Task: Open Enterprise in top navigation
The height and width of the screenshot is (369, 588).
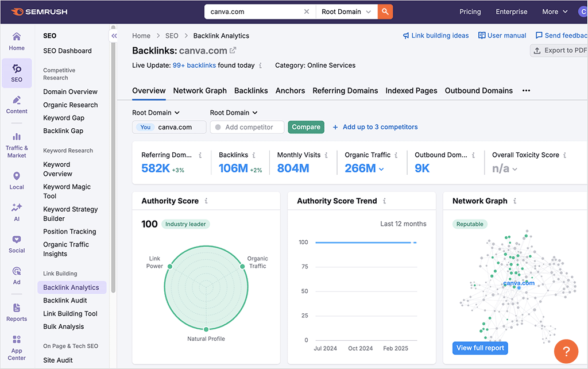Action: (512, 11)
